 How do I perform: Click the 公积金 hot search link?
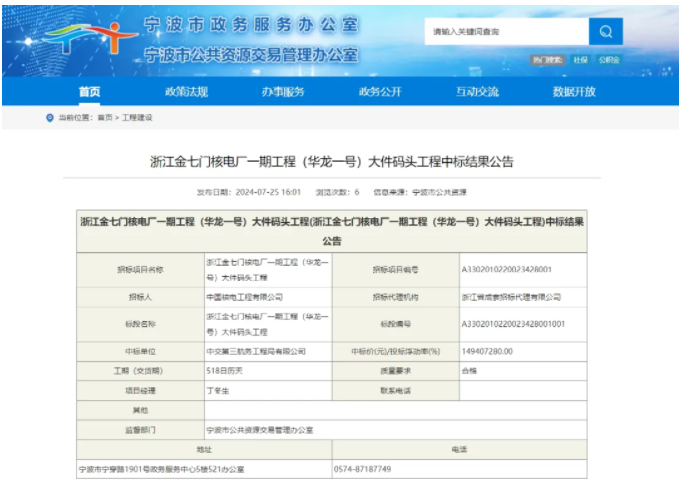(609, 60)
